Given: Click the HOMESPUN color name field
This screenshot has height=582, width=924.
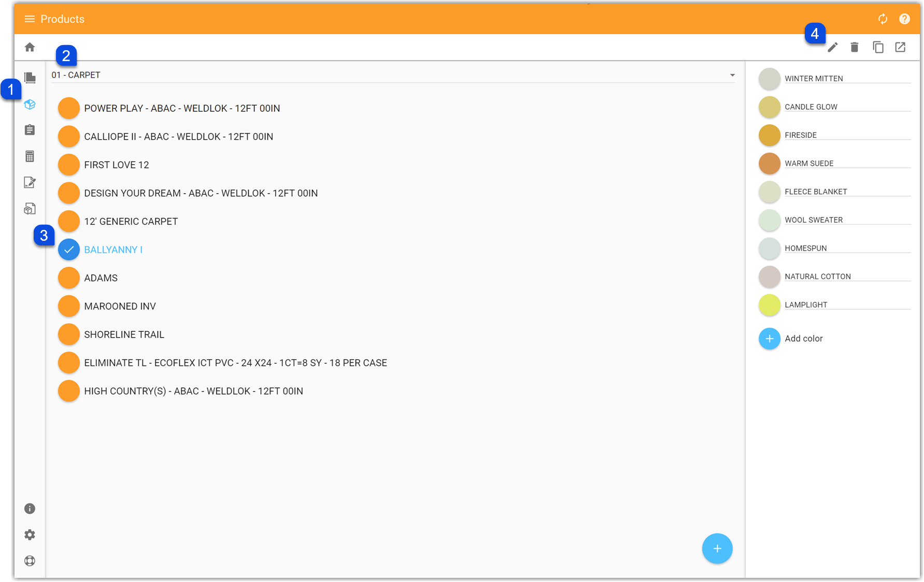Looking at the screenshot, I should point(847,248).
